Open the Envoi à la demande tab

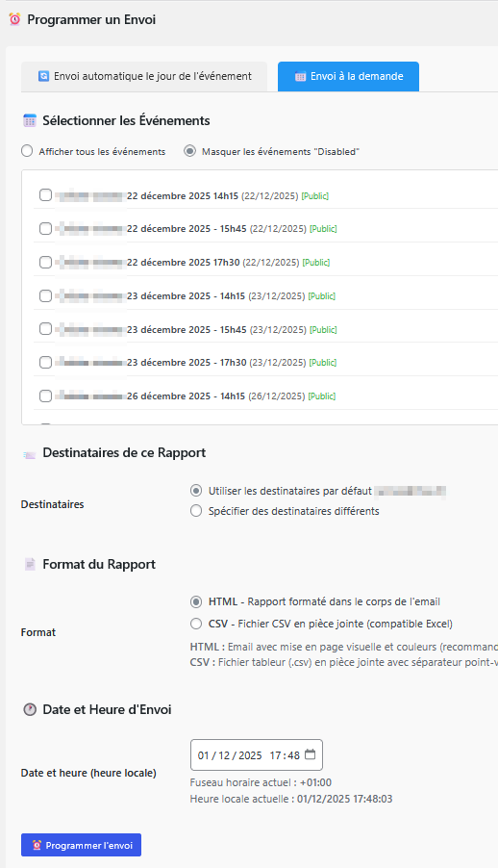[348, 76]
